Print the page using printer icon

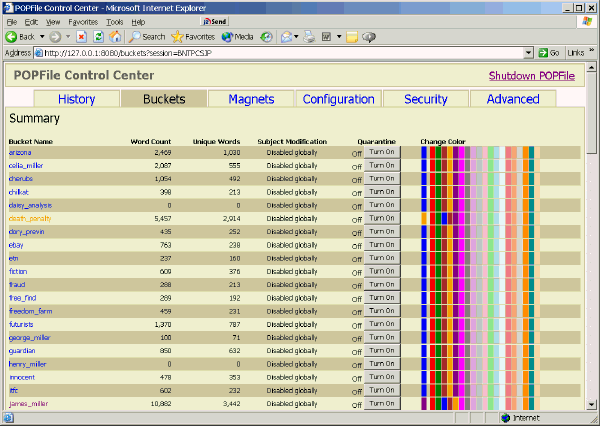(309, 37)
